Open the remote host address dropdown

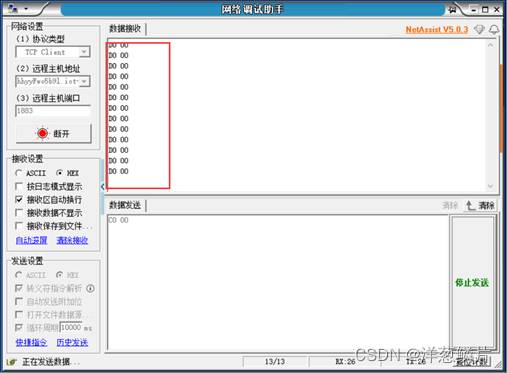85,81
